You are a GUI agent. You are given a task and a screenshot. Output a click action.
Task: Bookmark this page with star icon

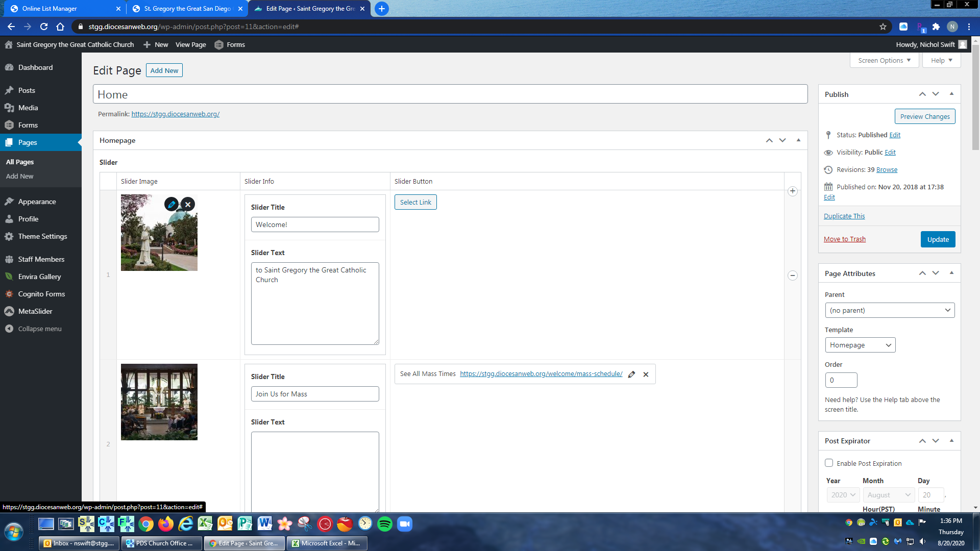(883, 27)
